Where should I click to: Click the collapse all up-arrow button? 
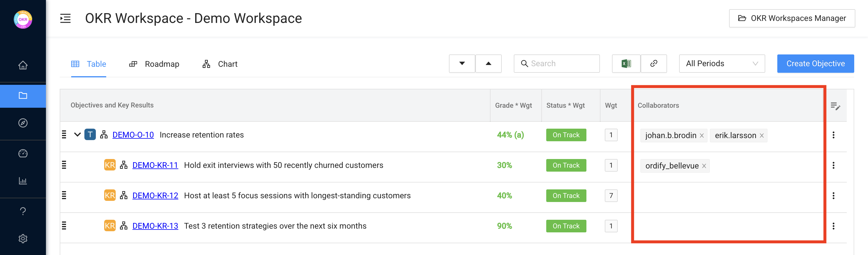488,64
